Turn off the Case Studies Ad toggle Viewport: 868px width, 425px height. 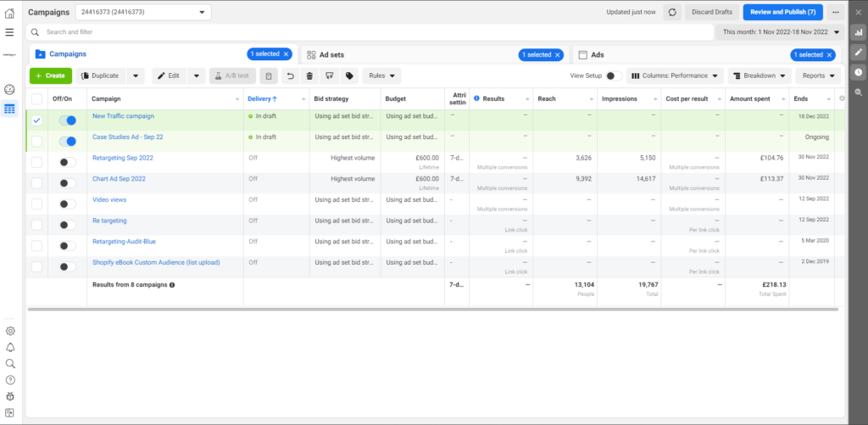point(68,142)
